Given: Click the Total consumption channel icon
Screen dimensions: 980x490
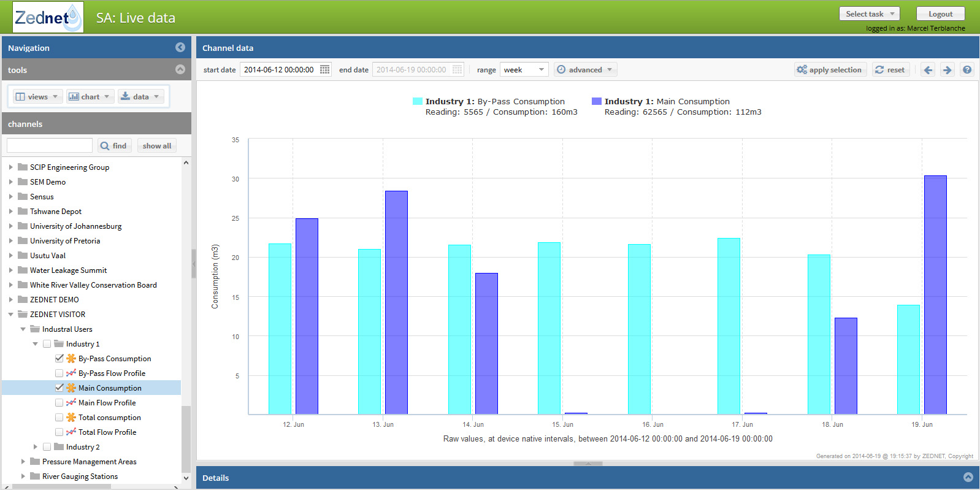Looking at the screenshot, I should (71, 417).
